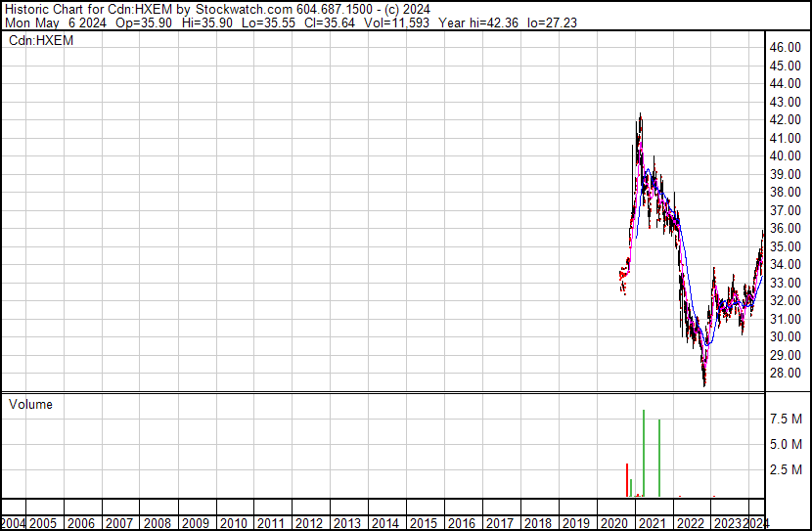
Task: Select the 2021 year marker on the time axis
Action: coord(652,523)
